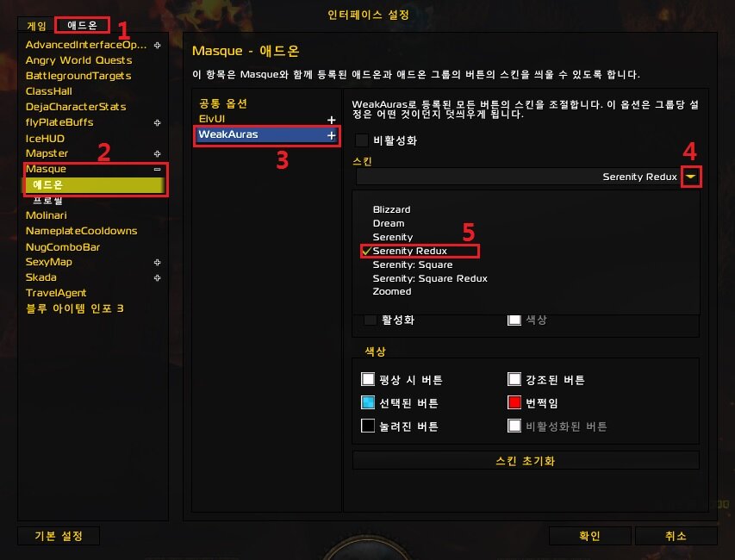Viewport: 735px width, 560px height.
Task: Expand ElvUI group plus icon
Action: pyautogui.click(x=332, y=120)
